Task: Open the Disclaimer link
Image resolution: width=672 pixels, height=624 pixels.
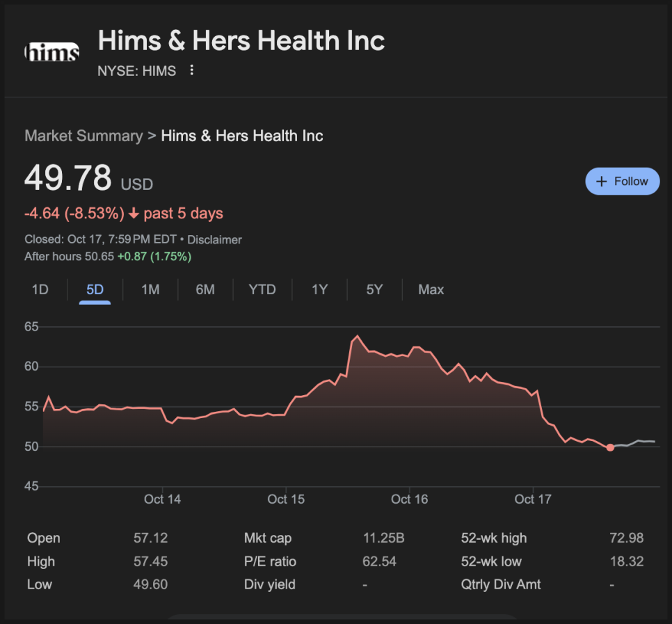Action: (x=214, y=239)
